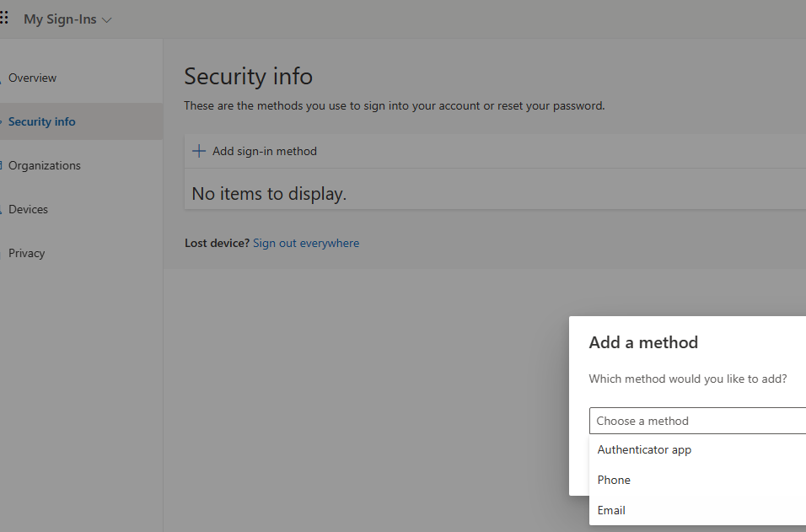
Task: Click the Sign out everywhere link
Action: point(306,243)
